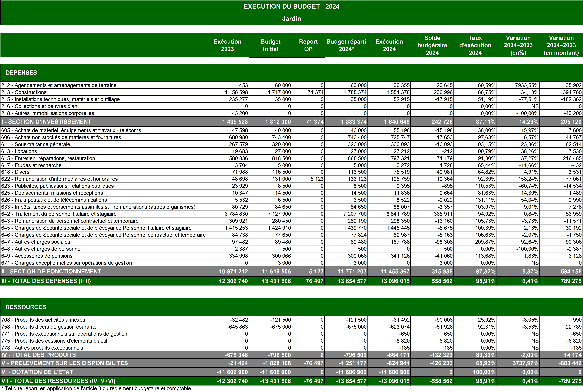Click '625 - Déplacements, missions et réceptions'
Viewport: 583px width, 392px height.
pyautogui.click(x=52, y=193)
